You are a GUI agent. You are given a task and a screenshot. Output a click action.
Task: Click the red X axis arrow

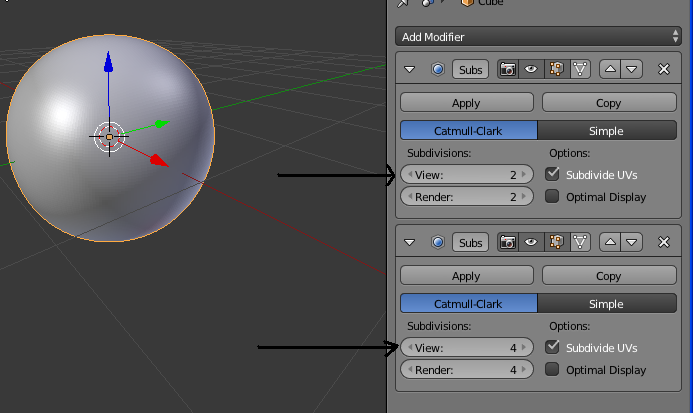pos(159,160)
